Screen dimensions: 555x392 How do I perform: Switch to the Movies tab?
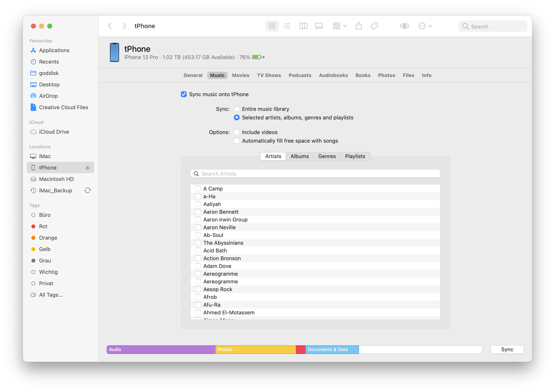240,75
